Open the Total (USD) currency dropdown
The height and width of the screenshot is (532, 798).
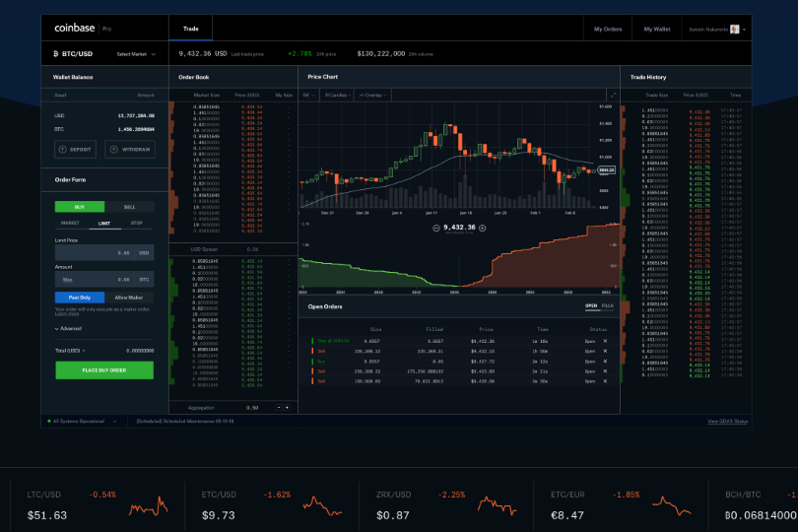70,351
